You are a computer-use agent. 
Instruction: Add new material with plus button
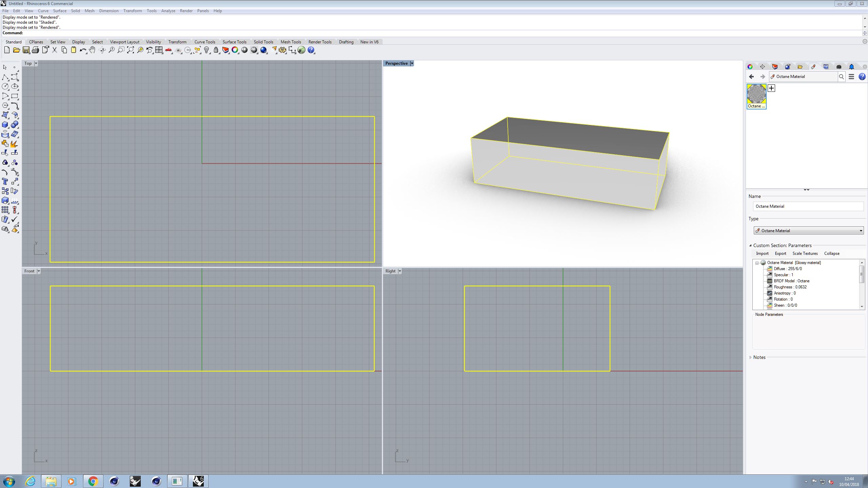coord(771,88)
